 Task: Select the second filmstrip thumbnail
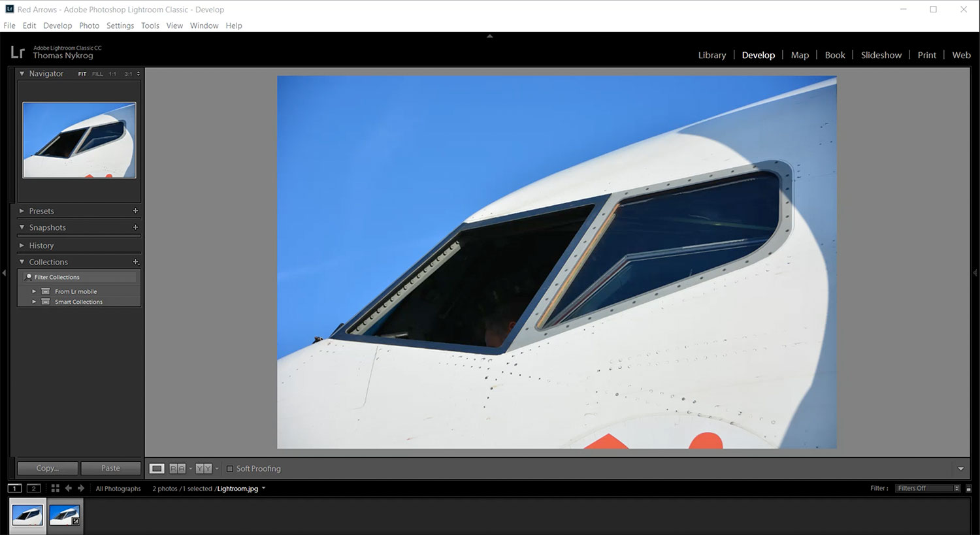point(65,515)
